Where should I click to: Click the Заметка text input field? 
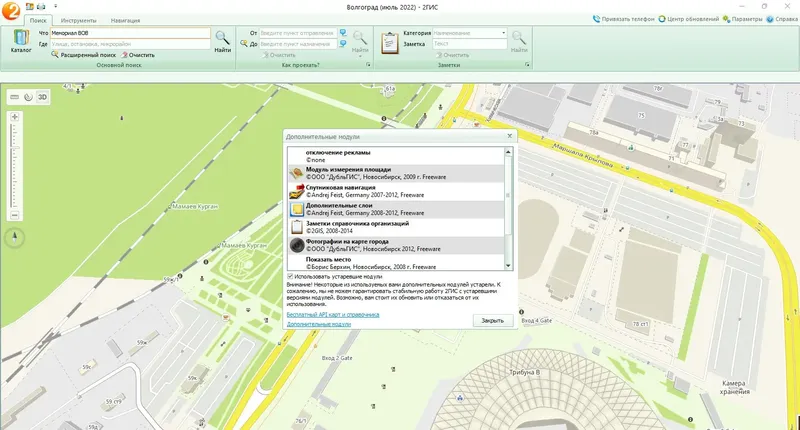(x=469, y=44)
